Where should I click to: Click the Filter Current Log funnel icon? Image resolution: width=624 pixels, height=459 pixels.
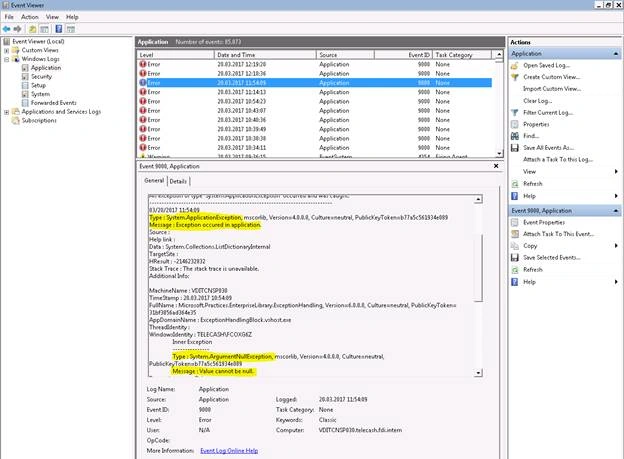point(515,113)
